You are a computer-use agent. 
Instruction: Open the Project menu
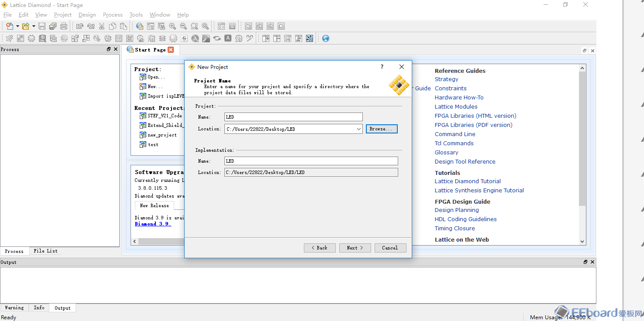[63, 15]
